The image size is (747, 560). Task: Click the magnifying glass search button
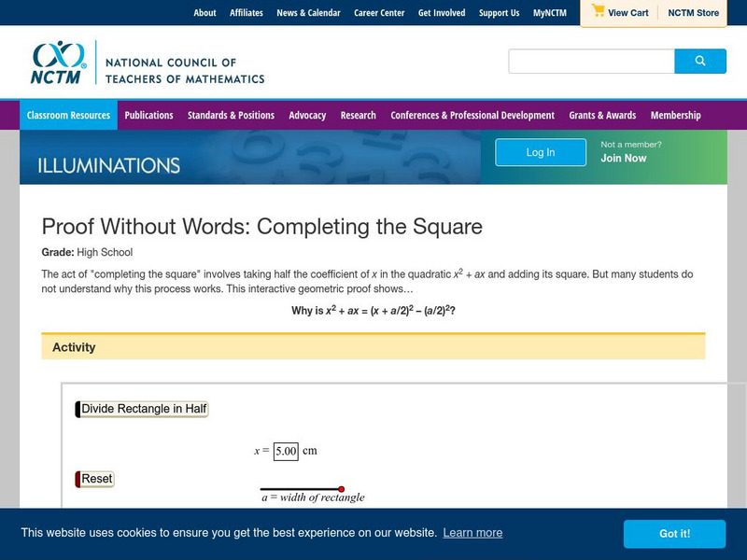[x=700, y=62]
